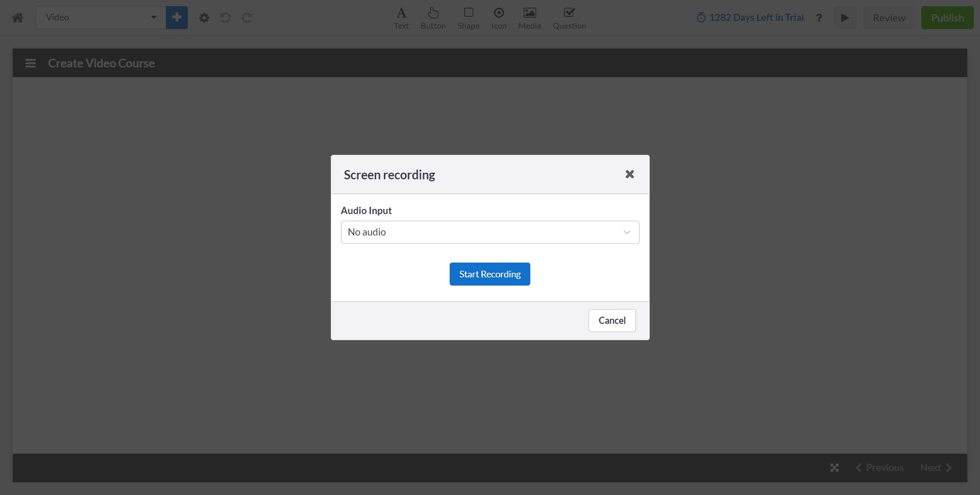The image size is (980, 495).
Task: Toggle fullscreen in bottom bar
Action: (835, 468)
